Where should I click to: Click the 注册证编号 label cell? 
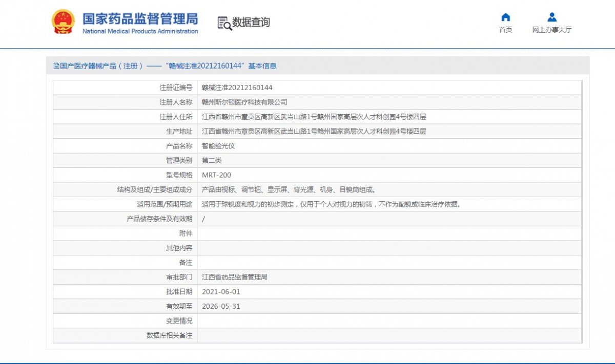[125, 88]
